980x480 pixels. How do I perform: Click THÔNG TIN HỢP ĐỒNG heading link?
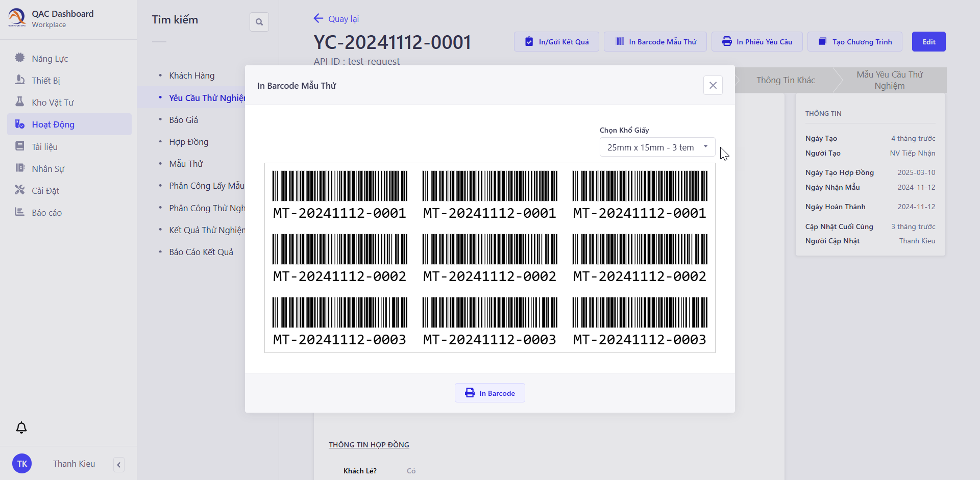click(369, 445)
